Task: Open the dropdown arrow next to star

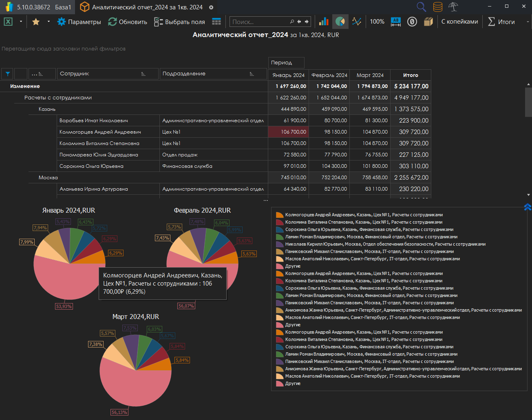Action: (x=49, y=22)
